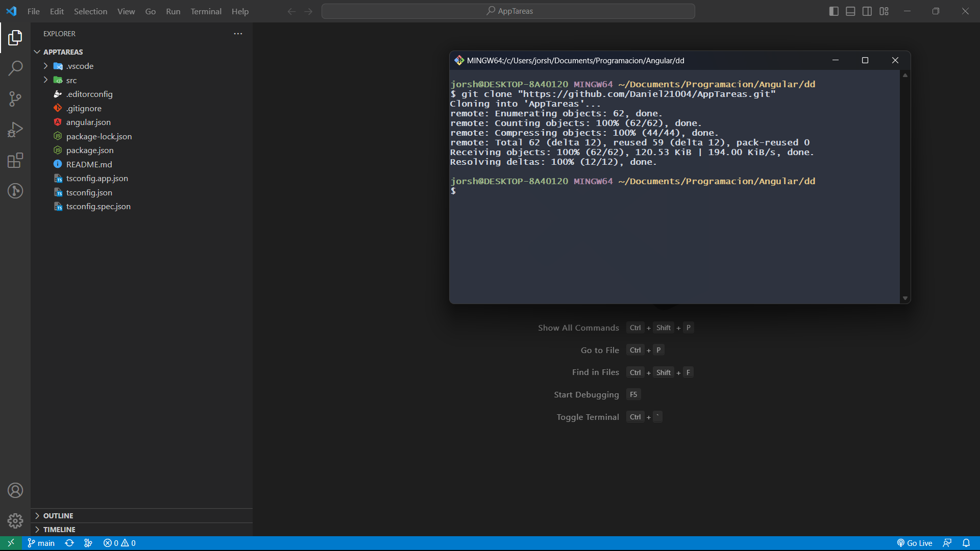Viewport: 980px width, 551px height.
Task: Open the Source Control view
Action: pyautogui.click(x=15, y=98)
